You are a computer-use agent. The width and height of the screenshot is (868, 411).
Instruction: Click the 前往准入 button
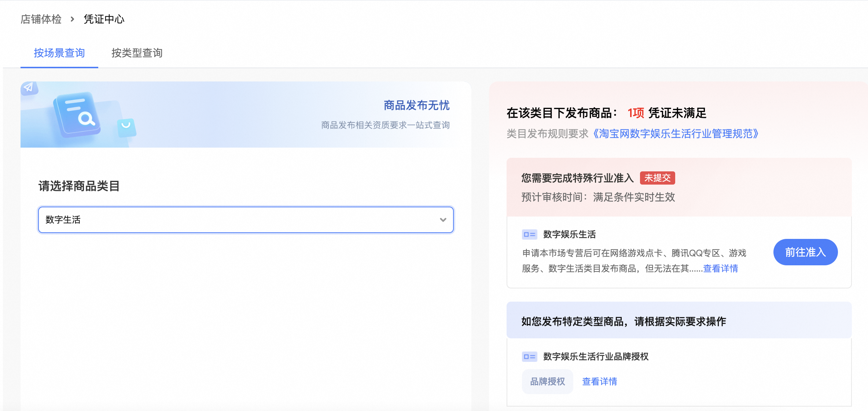click(x=806, y=252)
